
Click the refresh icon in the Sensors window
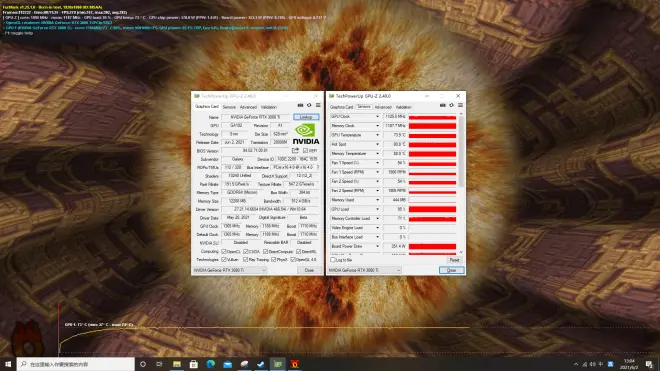[x=452, y=105]
